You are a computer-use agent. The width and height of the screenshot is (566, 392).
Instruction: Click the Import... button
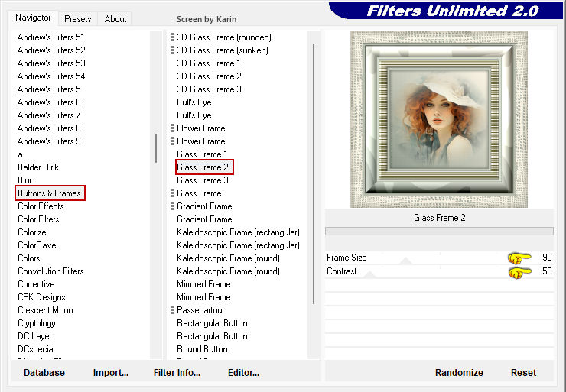pos(111,373)
